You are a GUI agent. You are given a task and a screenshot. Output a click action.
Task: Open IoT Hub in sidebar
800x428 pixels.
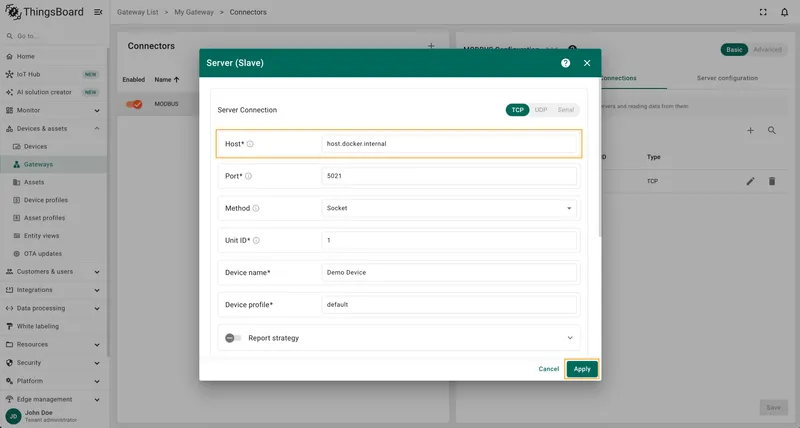click(54, 74)
